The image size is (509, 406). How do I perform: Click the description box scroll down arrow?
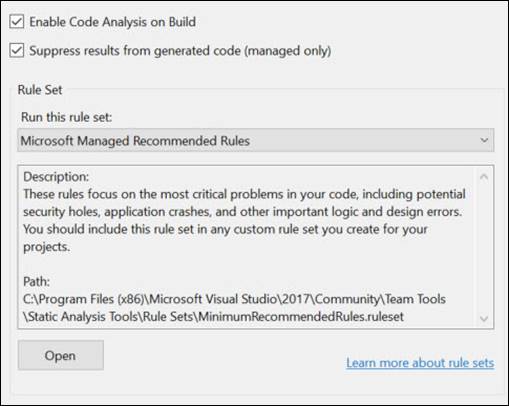[x=484, y=319]
